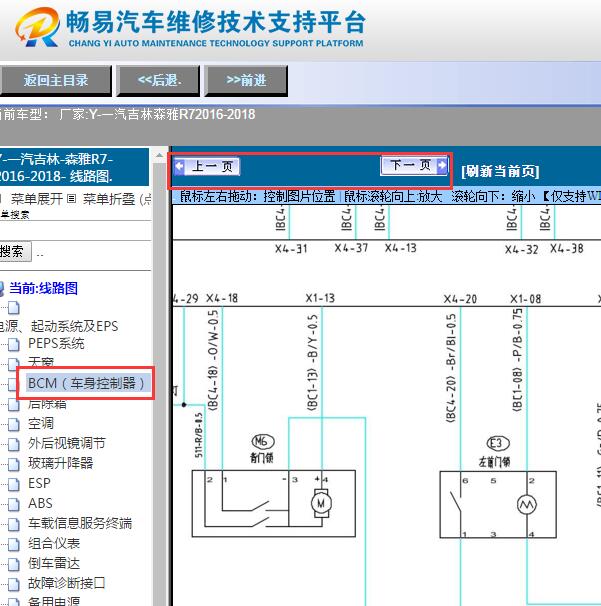Click the X1-13 pin label in diagram
Screen dimensions: 601x606
320,298
